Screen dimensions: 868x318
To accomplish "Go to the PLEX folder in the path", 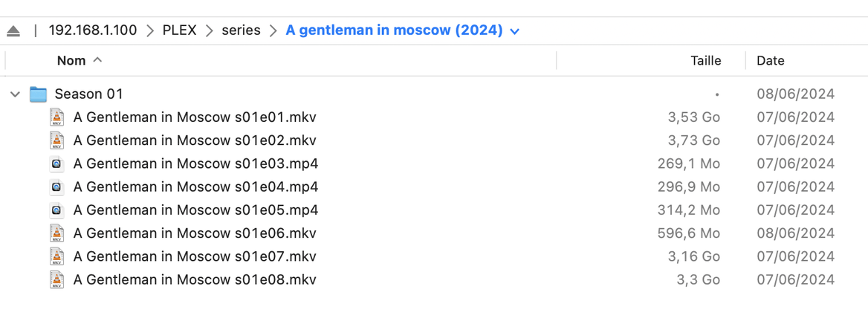I will [x=178, y=31].
